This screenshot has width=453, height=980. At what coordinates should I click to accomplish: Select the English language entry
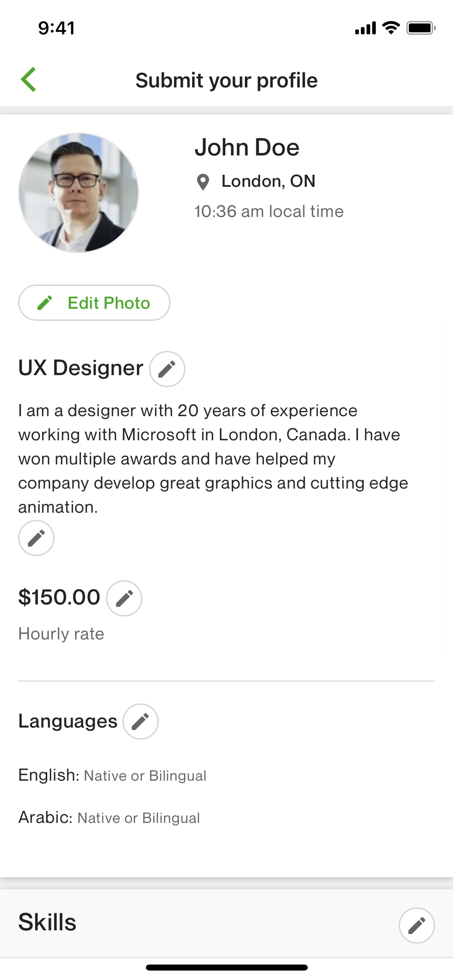(x=112, y=775)
